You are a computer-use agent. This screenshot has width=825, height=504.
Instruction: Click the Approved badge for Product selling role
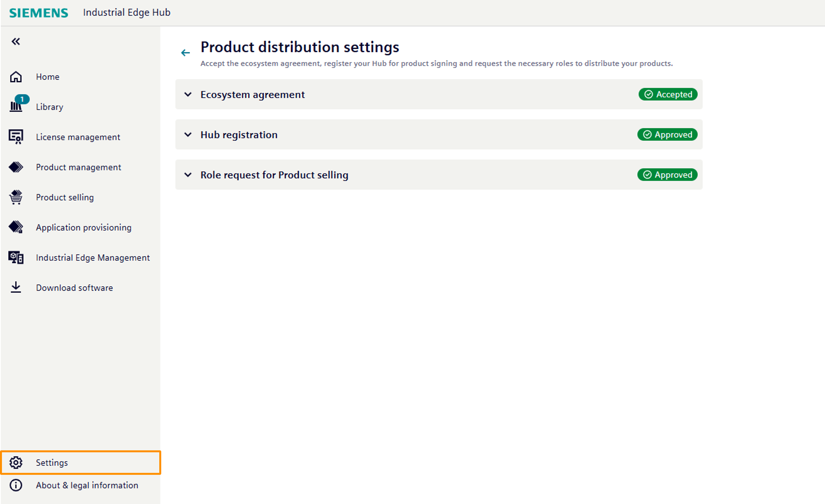(667, 175)
